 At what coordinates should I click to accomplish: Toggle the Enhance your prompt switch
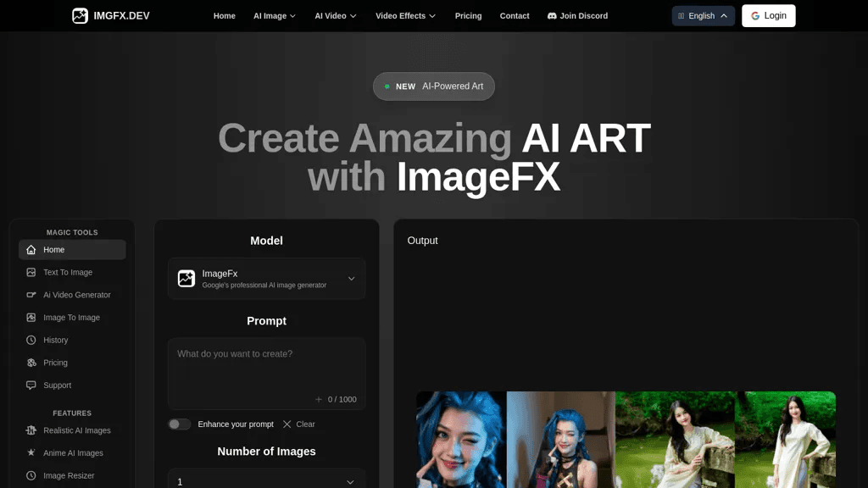tap(180, 424)
